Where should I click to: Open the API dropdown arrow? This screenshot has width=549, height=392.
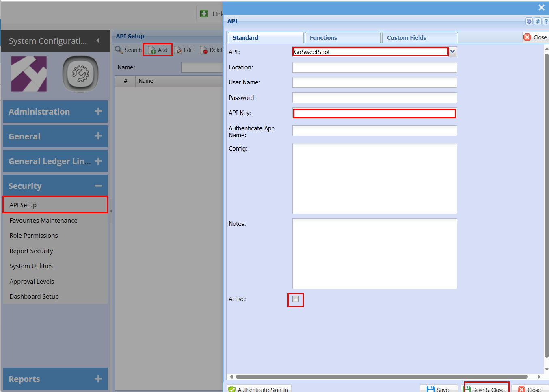452,52
